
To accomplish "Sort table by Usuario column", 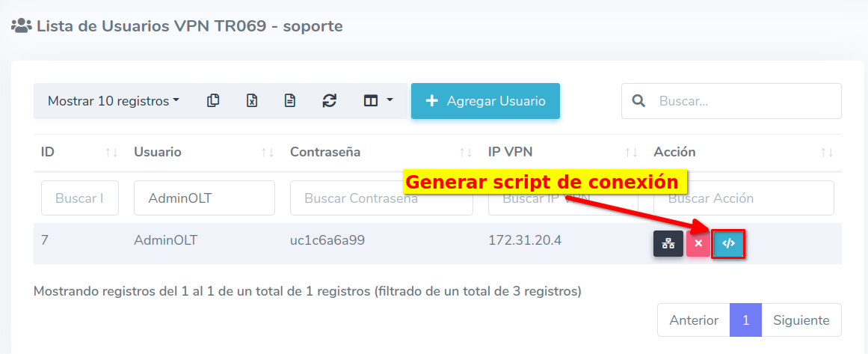I will coord(203,152).
